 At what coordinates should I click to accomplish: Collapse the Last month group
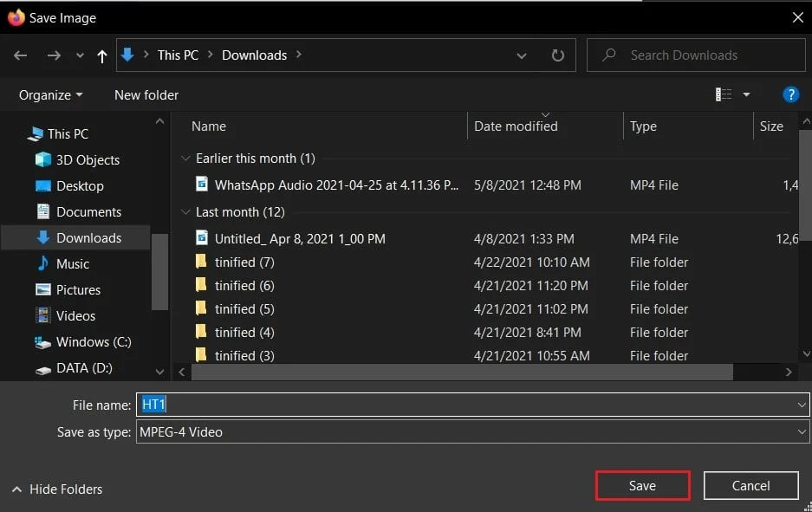[x=186, y=212]
